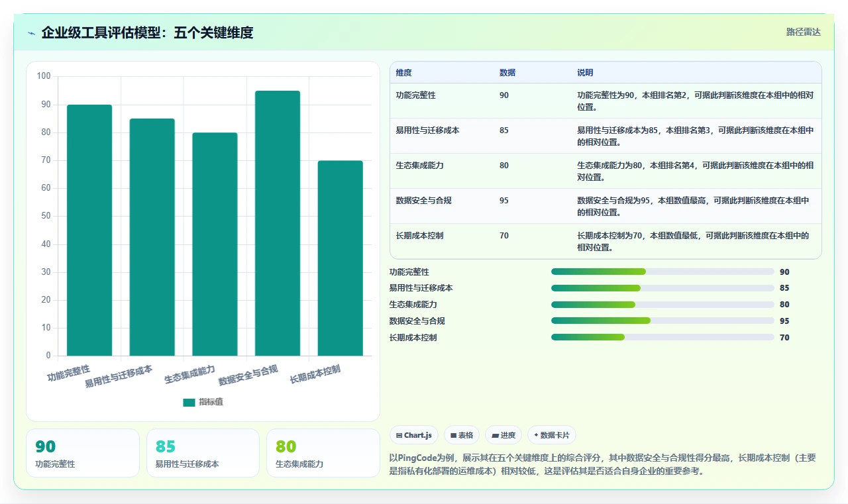
Task: Open the 80 生态集成能力 stat card
Action: [323, 453]
